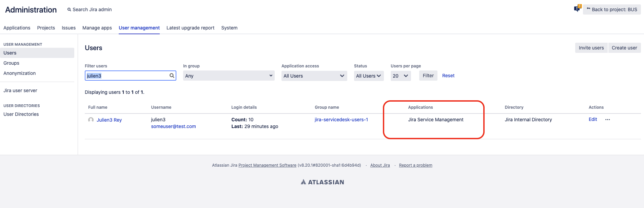Click the Reset link
The image size is (644, 208).
pos(448,76)
